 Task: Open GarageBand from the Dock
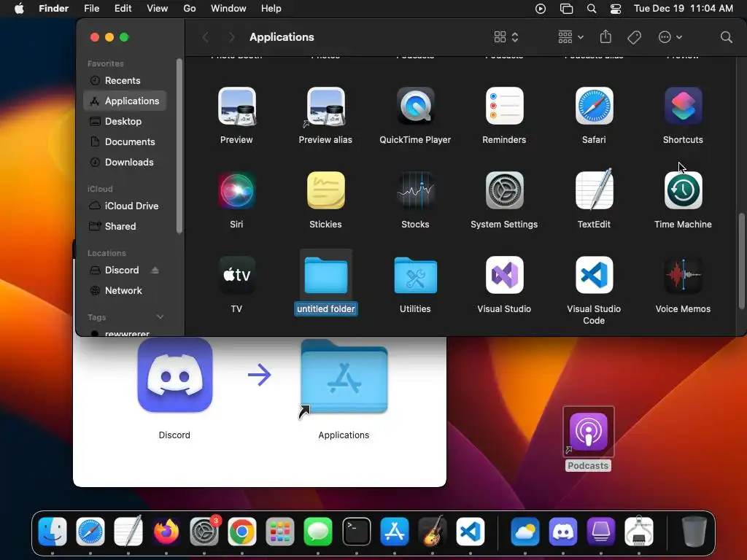433,532
